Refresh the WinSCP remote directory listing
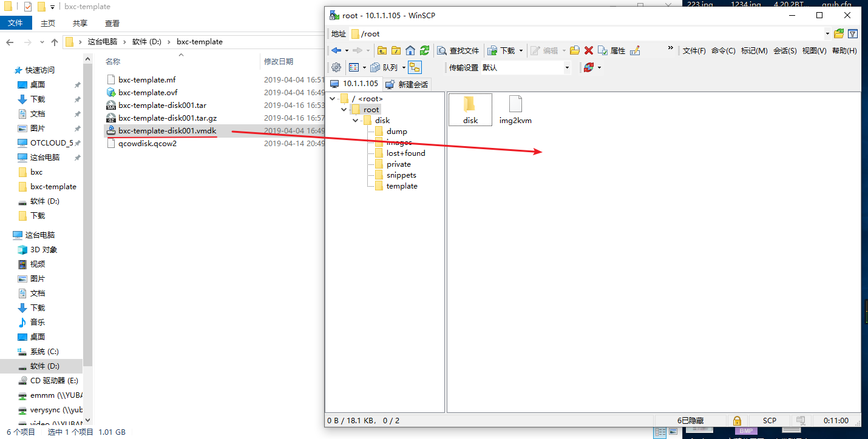Screen dimensions: 868x439 pyautogui.click(x=424, y=50)
